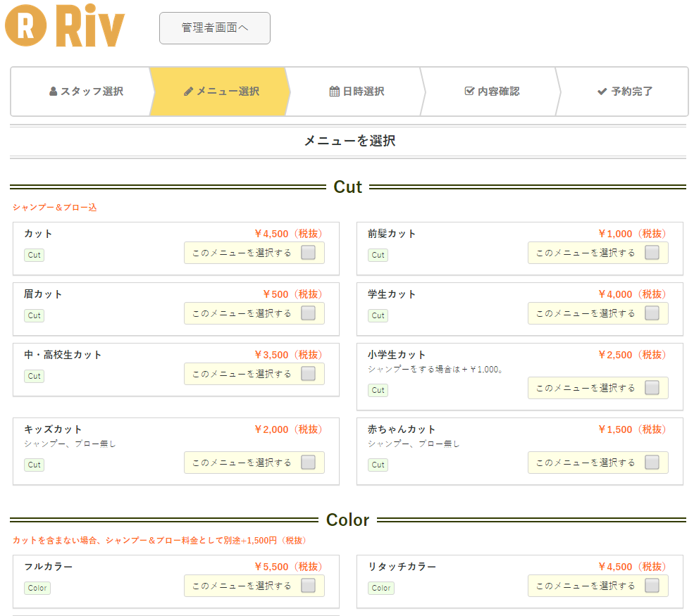Click the リタッチカラー title
Image resolution: width=694 pixels, height=616 pixels.
point(402,567)
